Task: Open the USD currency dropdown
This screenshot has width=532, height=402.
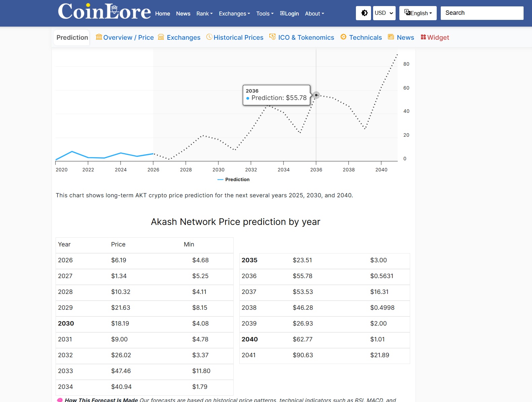Action: click(x=384, y=13)
